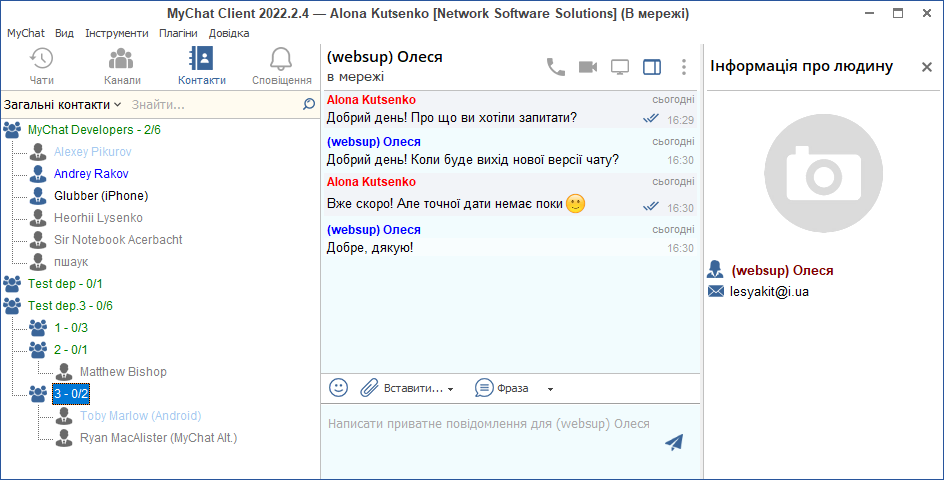Select contact Andrey Rakov
944x480 pixels.
click(91, 173)
